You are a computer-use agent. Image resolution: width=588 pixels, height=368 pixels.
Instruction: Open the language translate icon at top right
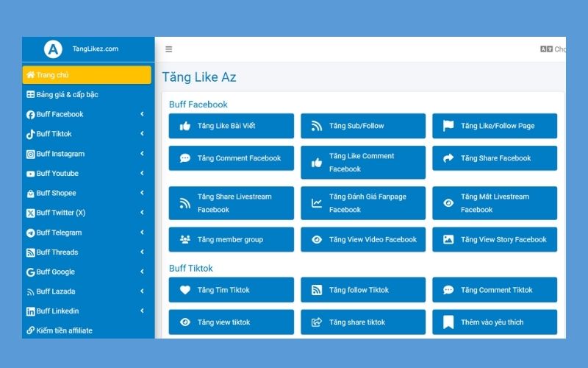[546, 49]
